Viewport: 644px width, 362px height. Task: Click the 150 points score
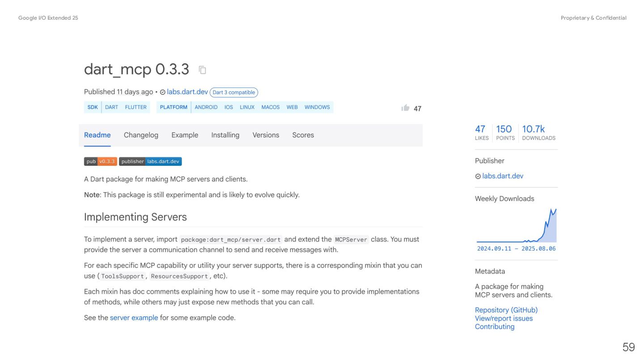point(505,133)
